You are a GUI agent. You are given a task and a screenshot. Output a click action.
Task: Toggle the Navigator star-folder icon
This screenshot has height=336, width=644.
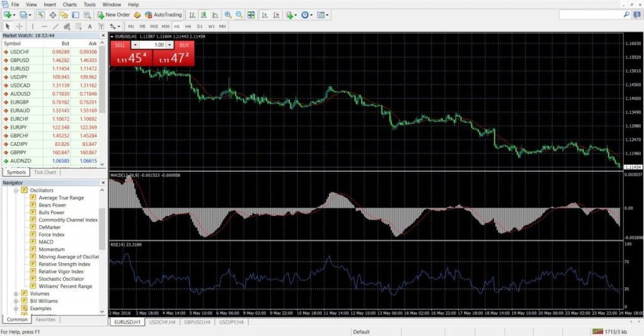(x=64, y=15)
